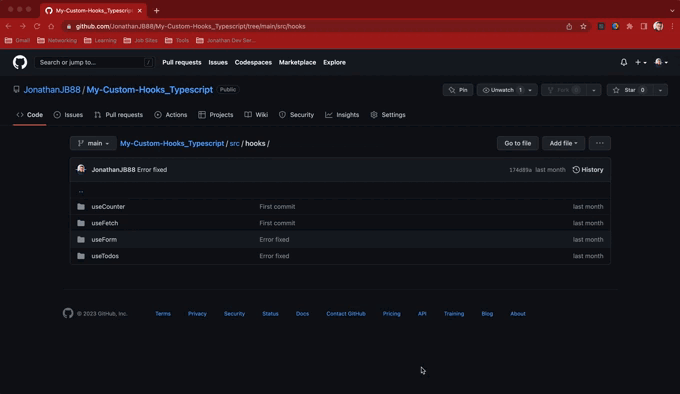The width and height of the screenshot is (680, 394).
Task: Star the repository
Action: [630, 90]
